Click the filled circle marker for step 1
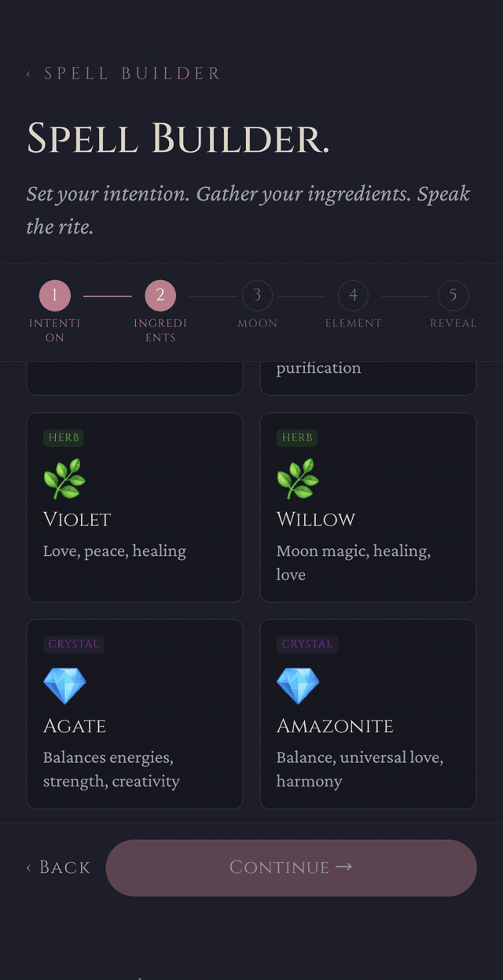The image size is (503, 980). coord(54,297)
